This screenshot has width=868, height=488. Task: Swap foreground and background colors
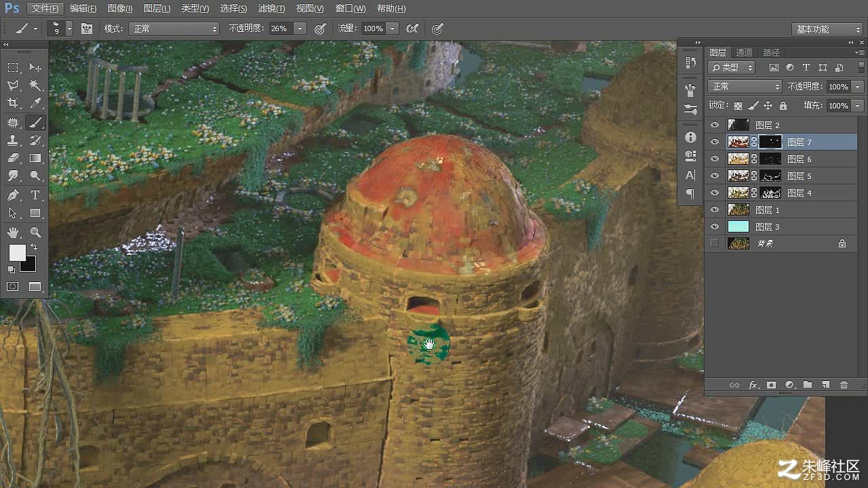[34, 247]
